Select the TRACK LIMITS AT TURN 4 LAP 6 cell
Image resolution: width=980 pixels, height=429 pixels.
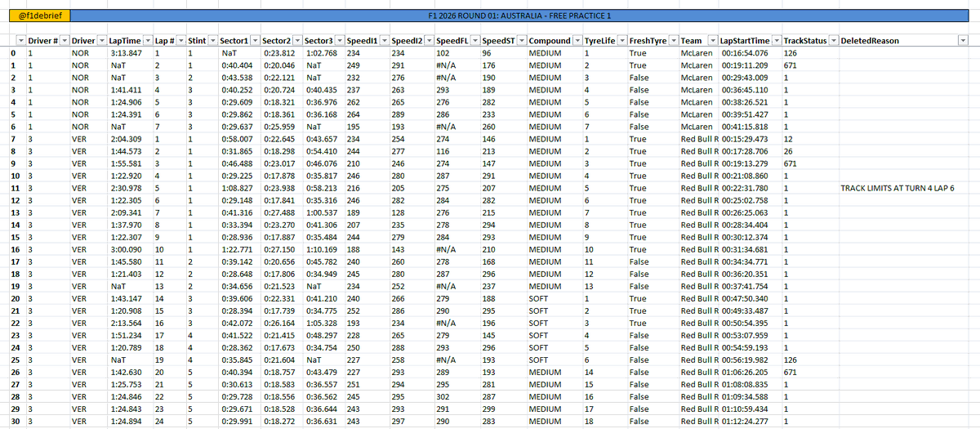(x=903, y=189)
